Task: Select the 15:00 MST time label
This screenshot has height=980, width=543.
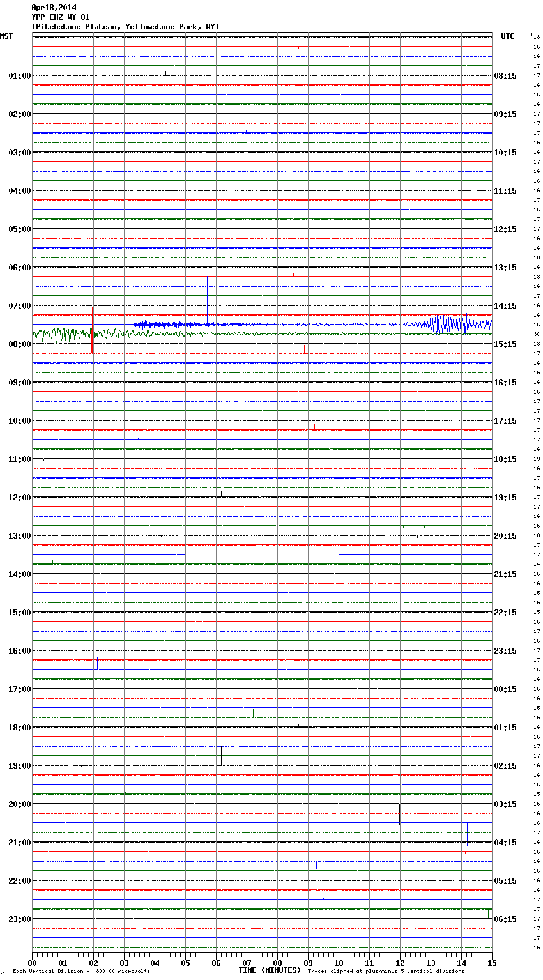Action: (x=19, y=613)
